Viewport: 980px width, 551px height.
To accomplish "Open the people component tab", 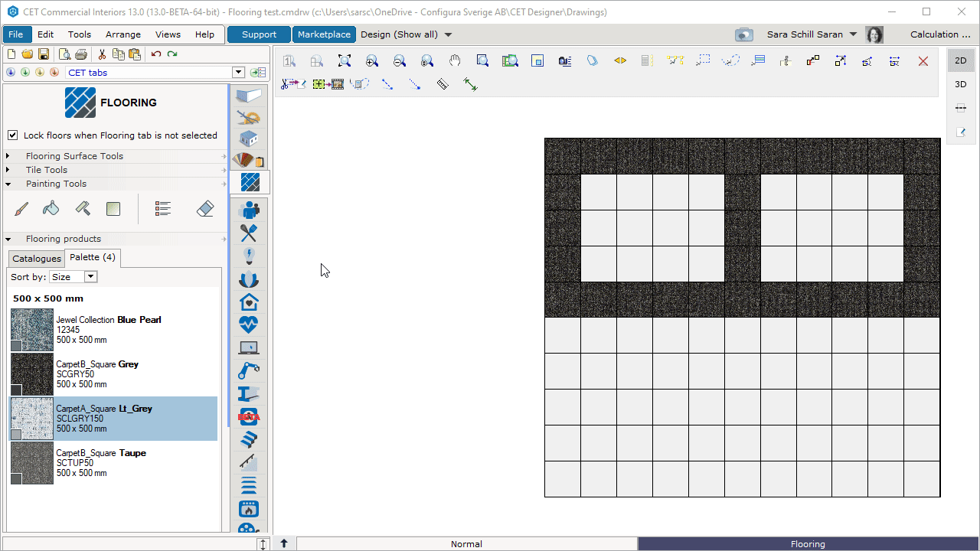I will pos(249,209).
